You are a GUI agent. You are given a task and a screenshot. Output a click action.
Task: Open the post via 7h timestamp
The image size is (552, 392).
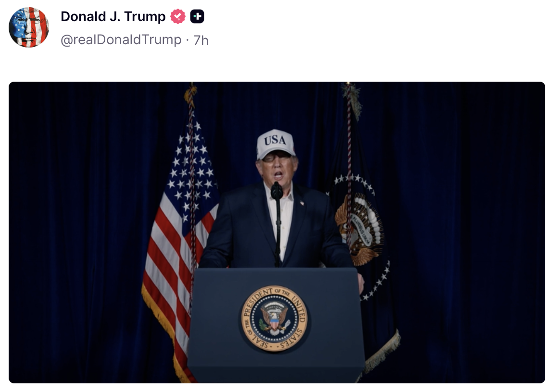pyautogui.click(x=201, y=40)
